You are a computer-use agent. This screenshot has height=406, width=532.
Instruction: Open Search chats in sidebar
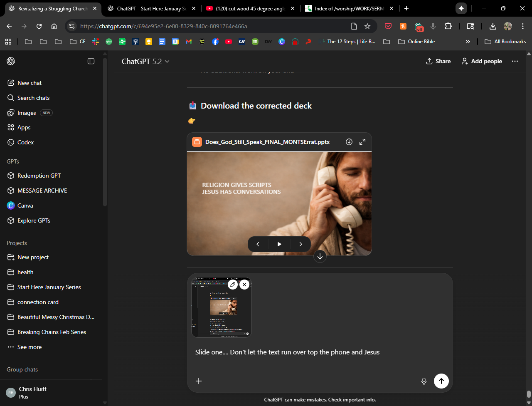pyautogui.click(x=33, y=98)
